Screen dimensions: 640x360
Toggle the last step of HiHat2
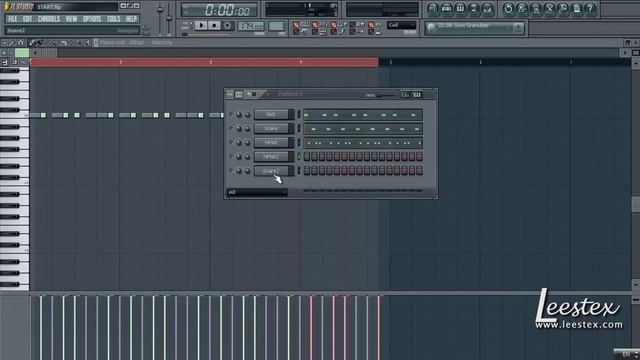click(x=419, y=157)
